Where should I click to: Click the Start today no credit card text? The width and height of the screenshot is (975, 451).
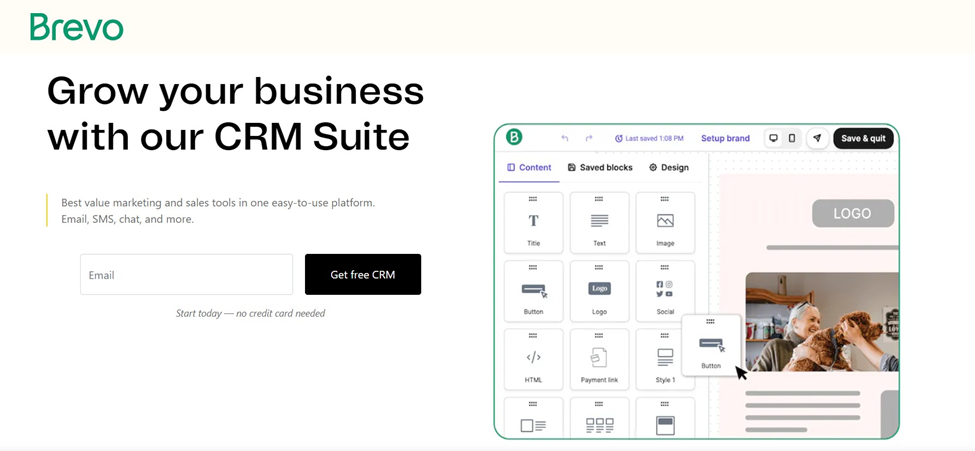251,313
